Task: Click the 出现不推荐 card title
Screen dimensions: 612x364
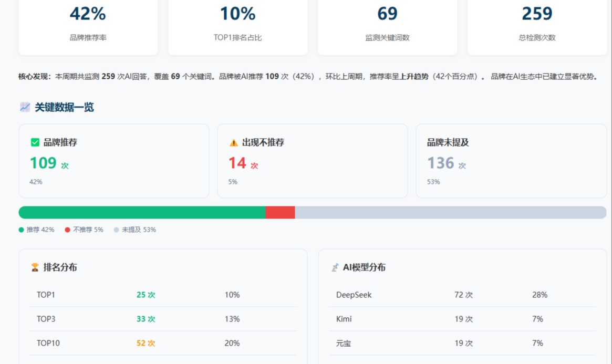Action: click(x=263, y=142)
